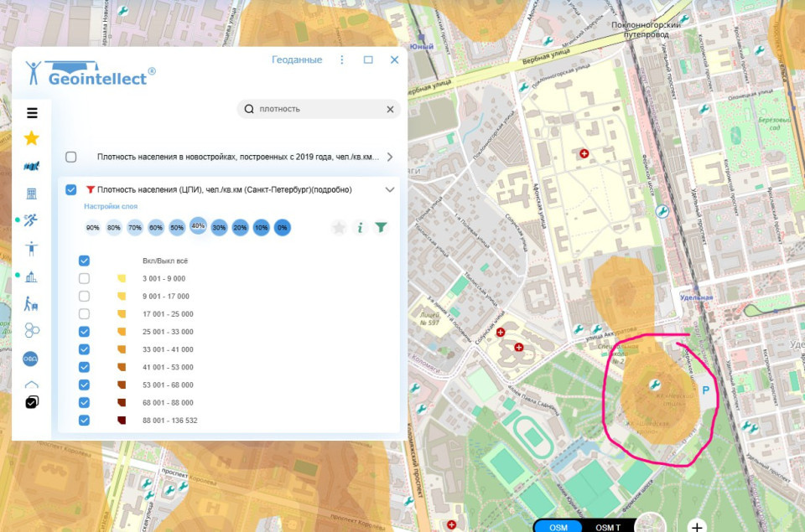Viewport: 805px width, 532px height.
Task: Show layer info with the 'i' icon
Action: click(360, 227)
